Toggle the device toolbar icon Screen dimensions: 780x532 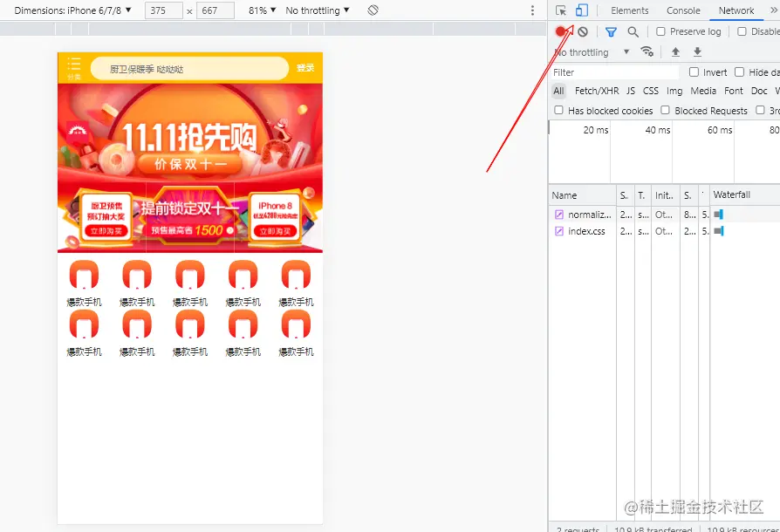582,10
